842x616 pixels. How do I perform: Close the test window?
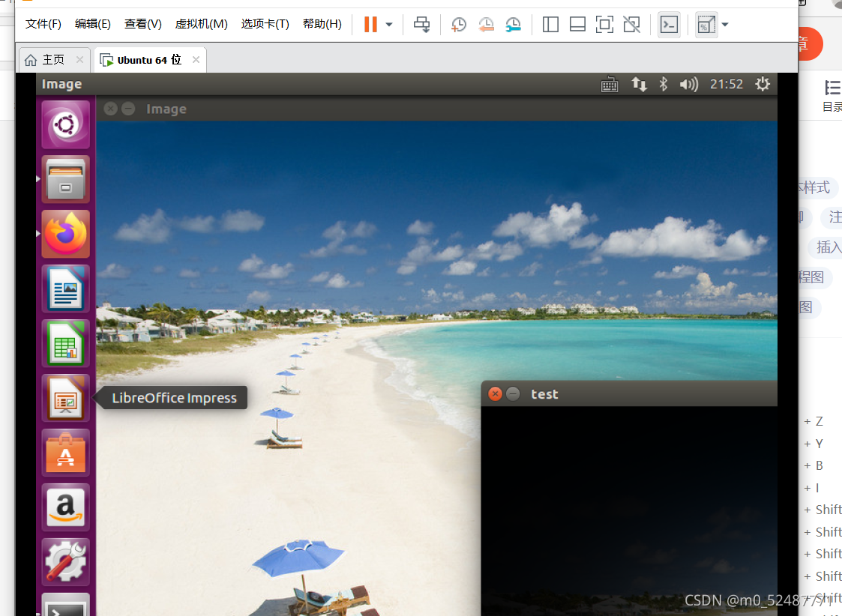[495, 394]
